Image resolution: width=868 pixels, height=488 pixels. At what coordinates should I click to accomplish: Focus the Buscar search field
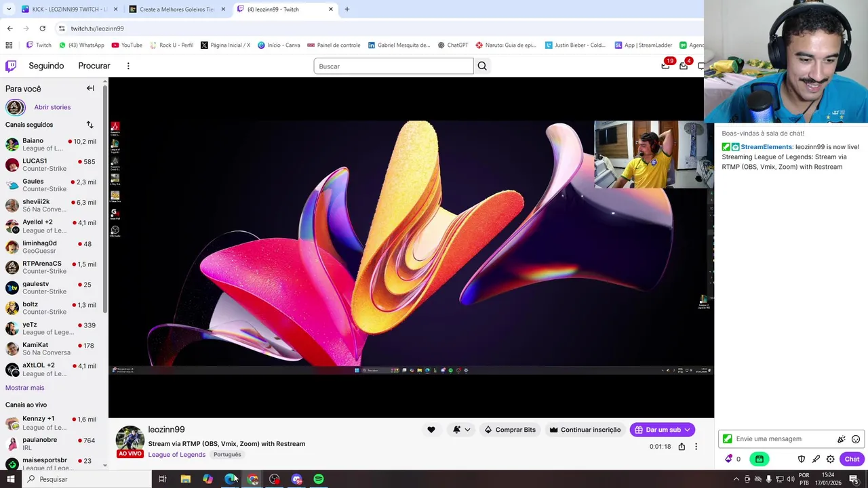point(393,66)
